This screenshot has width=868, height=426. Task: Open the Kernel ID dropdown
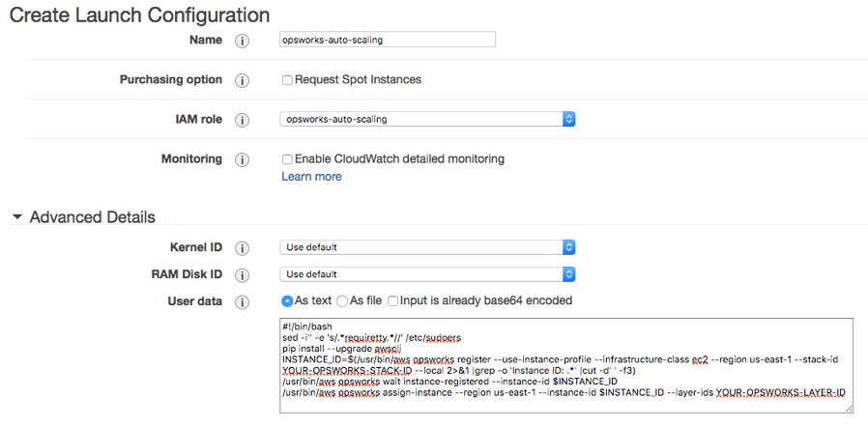[x=427, y=247]
